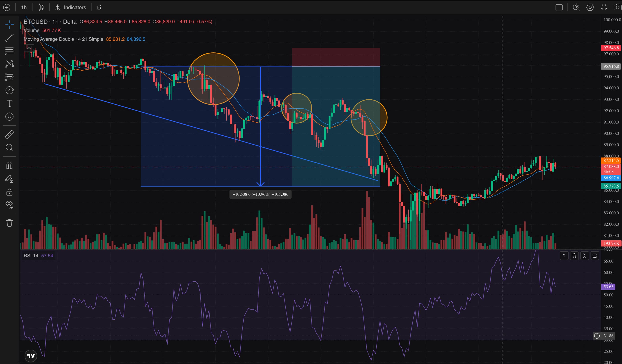Open chart settings hexagon gear

590,7
